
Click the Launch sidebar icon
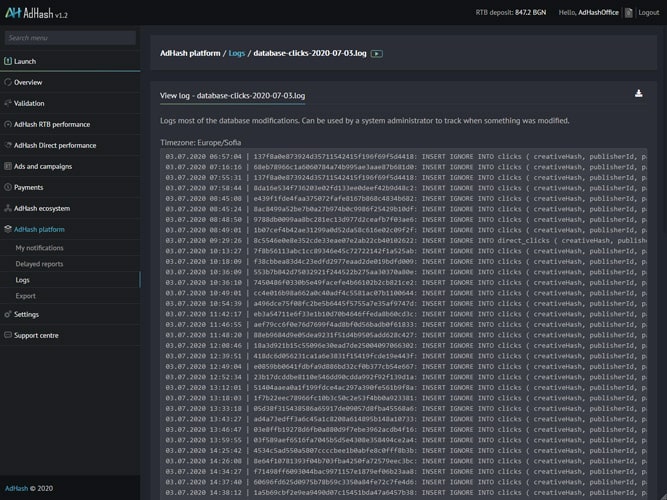[x=8, y=61]
